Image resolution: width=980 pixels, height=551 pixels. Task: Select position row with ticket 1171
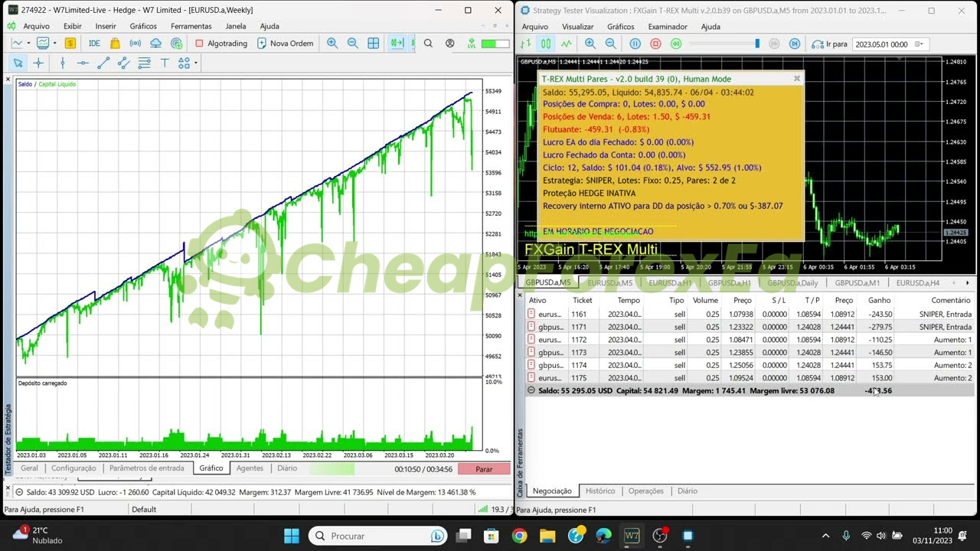[750, 327]
